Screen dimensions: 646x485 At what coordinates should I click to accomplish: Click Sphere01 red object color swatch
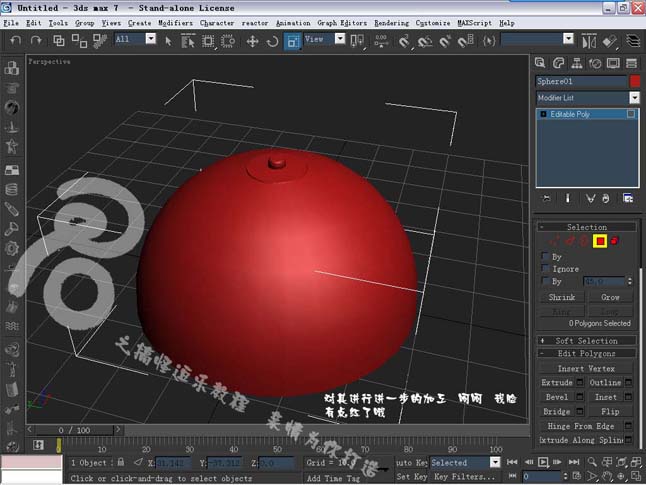pyautogui.click(x=635, y=81)
